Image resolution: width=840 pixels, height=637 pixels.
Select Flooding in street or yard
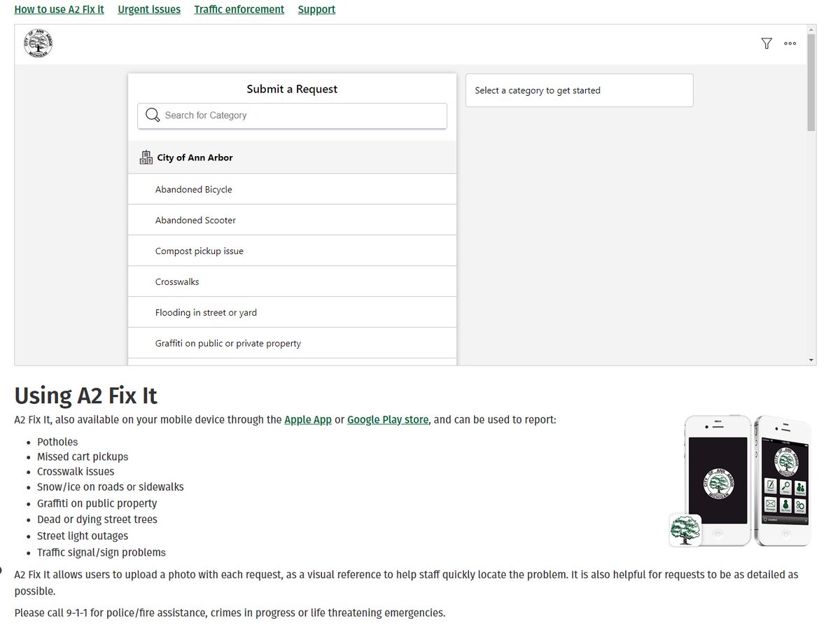tap(292, 312)
